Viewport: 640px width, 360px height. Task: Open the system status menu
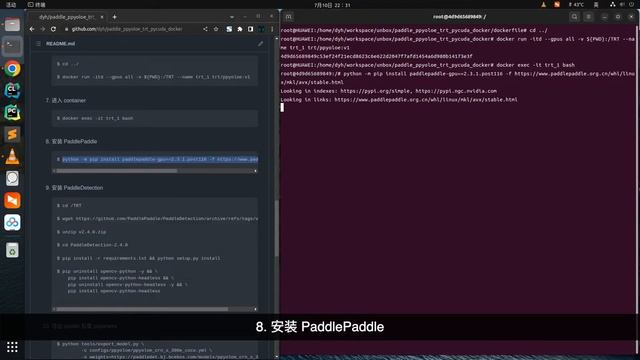tap(623, 4)
